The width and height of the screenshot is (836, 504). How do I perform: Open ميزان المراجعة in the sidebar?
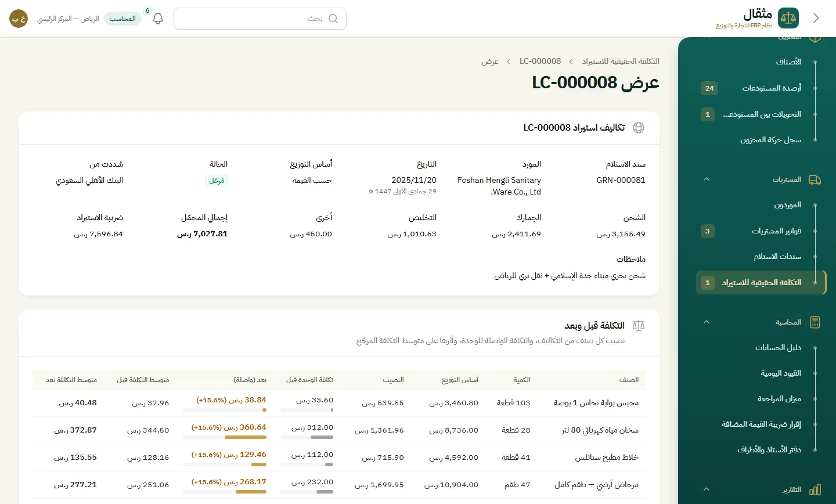(x=761, y=399)
